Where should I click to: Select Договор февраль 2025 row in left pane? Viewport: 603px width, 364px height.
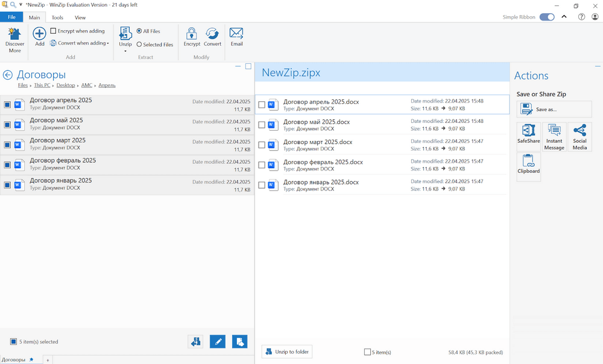tap(127, 165)
